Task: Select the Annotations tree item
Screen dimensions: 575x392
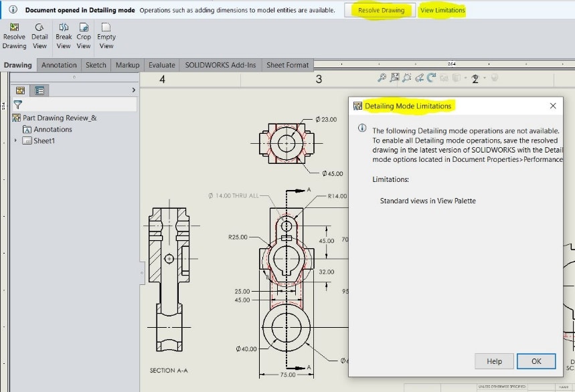Action: pyautogui.click(x=52, y=129)
